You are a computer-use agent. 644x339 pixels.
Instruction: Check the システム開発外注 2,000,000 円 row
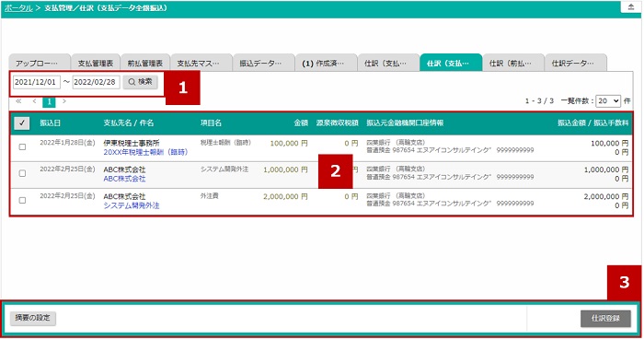point(22,200)
